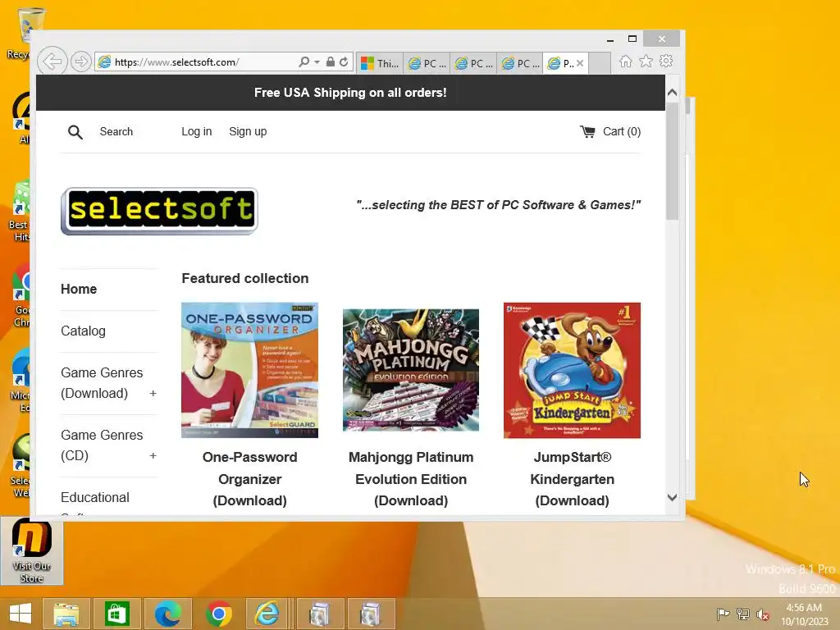This screenshot has width=840, height=630.
Task: Open One-Password Organizer (Download) title link
Action: click(x=249, y=479)
